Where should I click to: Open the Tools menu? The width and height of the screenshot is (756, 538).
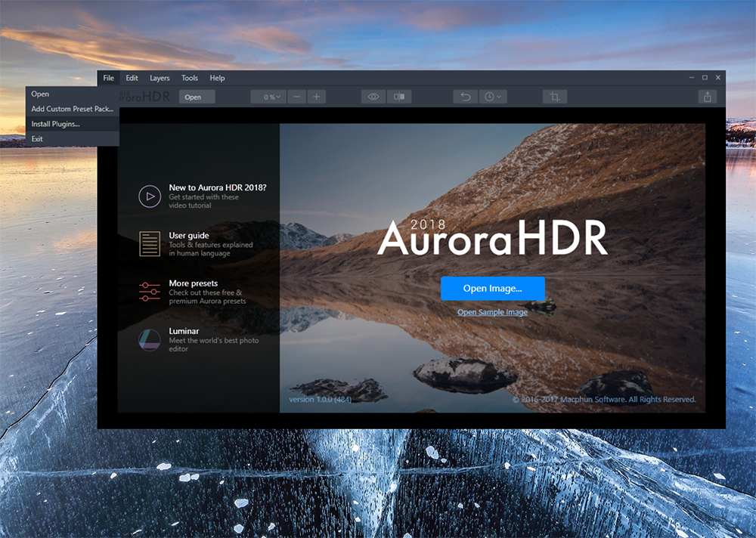pos(190,78)
